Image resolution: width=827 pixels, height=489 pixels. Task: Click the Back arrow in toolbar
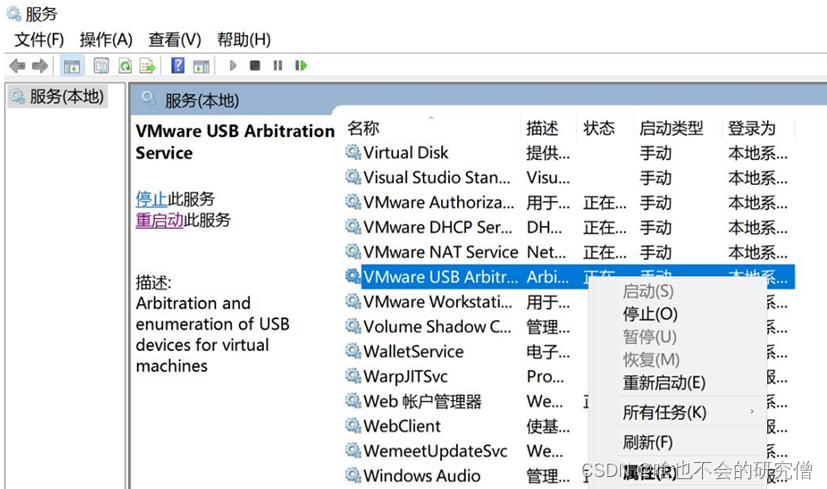pos(17,66)
